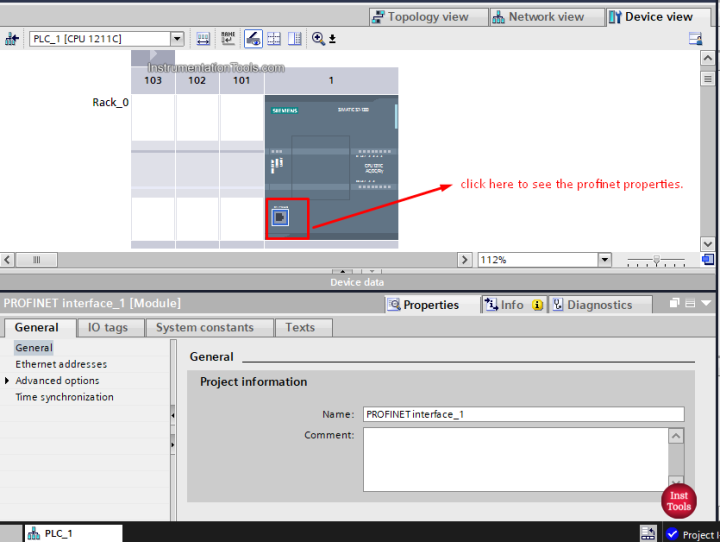Viewport: 720px width, 542px height.
Task: Click the table grid toolbar icon
Action: 274,39
